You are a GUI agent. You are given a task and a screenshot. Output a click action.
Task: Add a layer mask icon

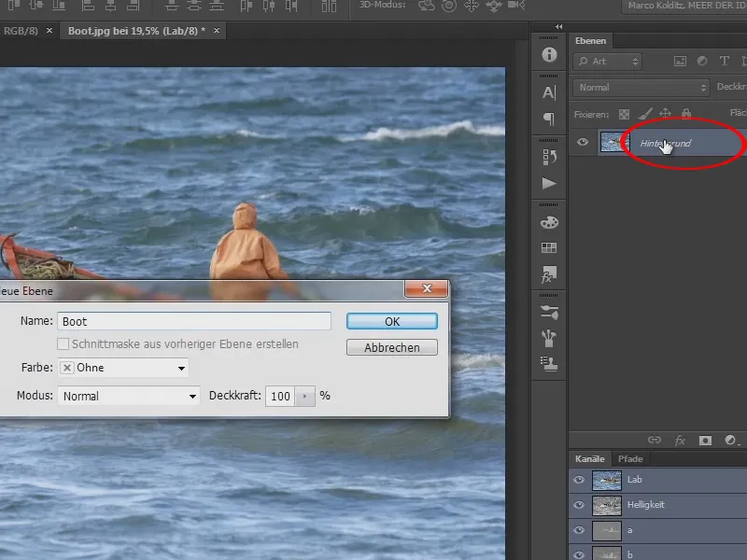tap(705, 441)
